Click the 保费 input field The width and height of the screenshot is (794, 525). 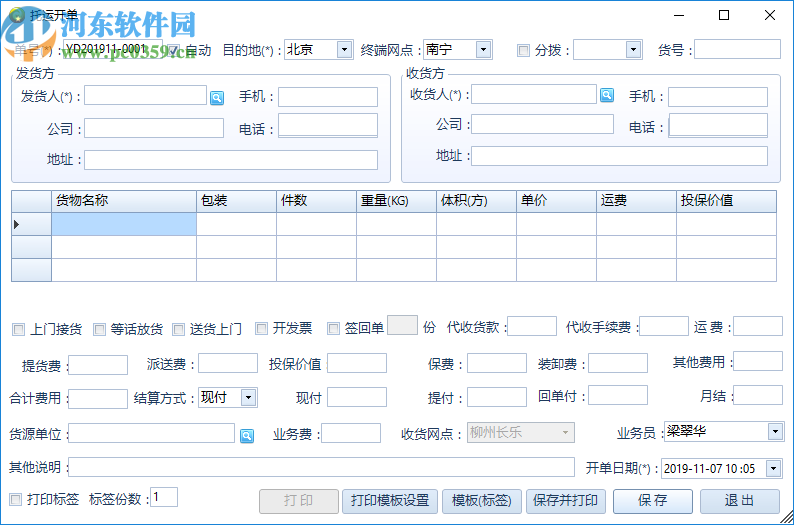pyautogui.click(x=497, y=363)
